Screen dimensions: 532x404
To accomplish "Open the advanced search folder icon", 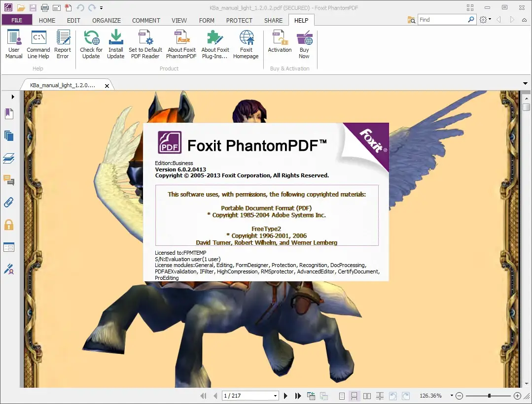I will pos(411,20).
